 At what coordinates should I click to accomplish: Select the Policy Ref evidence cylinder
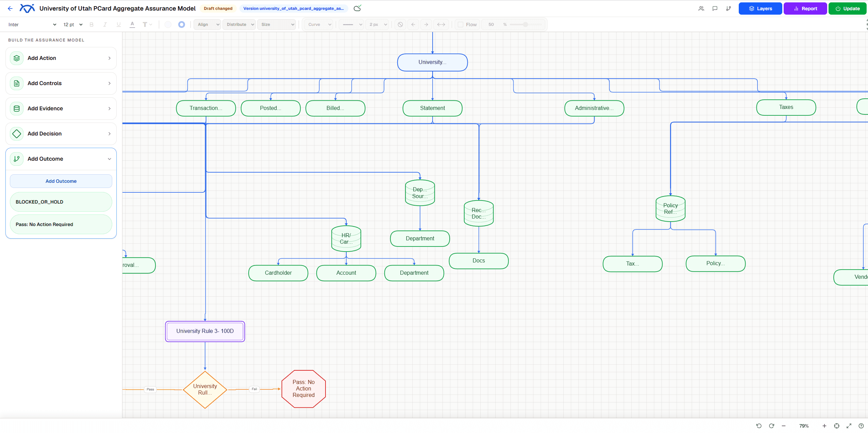coord(670,209)
